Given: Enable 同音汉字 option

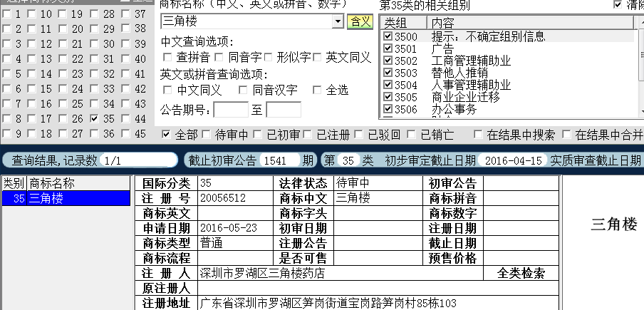Looking at the screenshot, I should [x=243, y=90].
